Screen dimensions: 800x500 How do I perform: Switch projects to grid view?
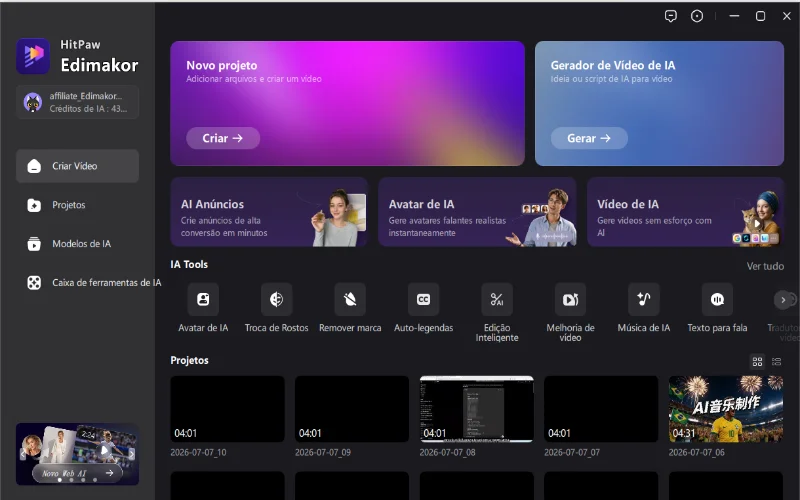tap(757, 362)
